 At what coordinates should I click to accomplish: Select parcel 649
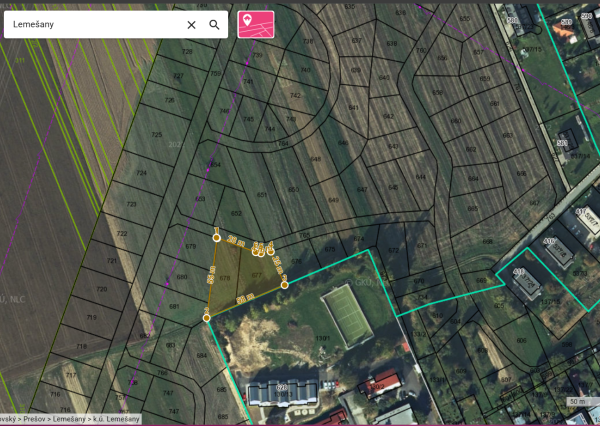tap(333, 200)
